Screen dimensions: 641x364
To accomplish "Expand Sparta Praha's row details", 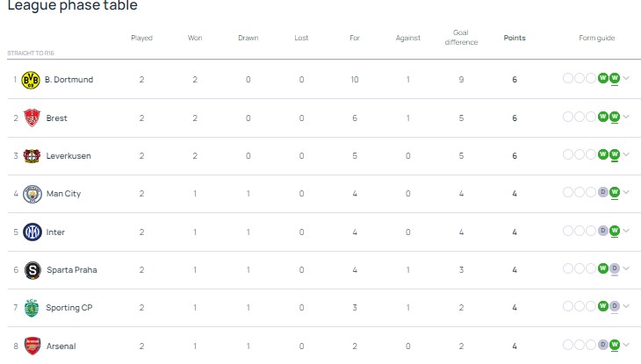I will 627,268.
